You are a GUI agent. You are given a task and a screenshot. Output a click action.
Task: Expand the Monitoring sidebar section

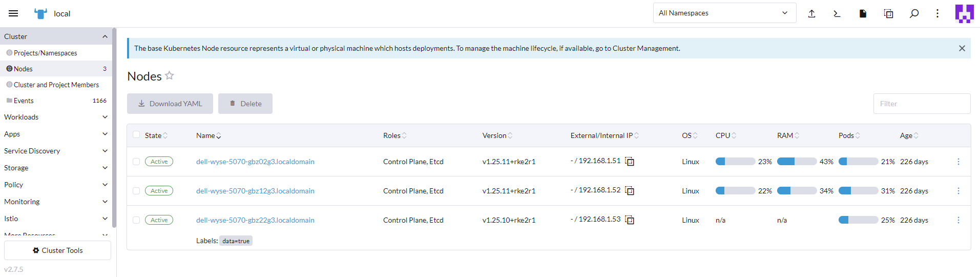coord(55,202)
